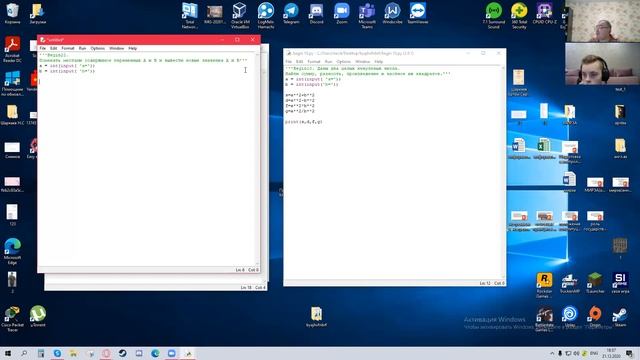Switch to Steam on taskbar
The image size is (640, 360).
122,353
